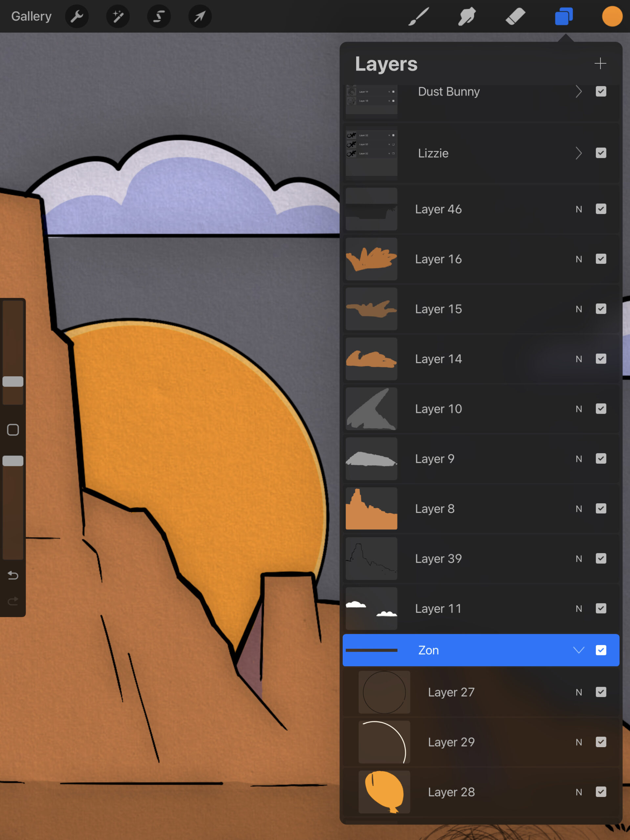Select the Layer 28 thumbnail
The height and width of the screenshot is (840, 630).
tap(384, 792)
